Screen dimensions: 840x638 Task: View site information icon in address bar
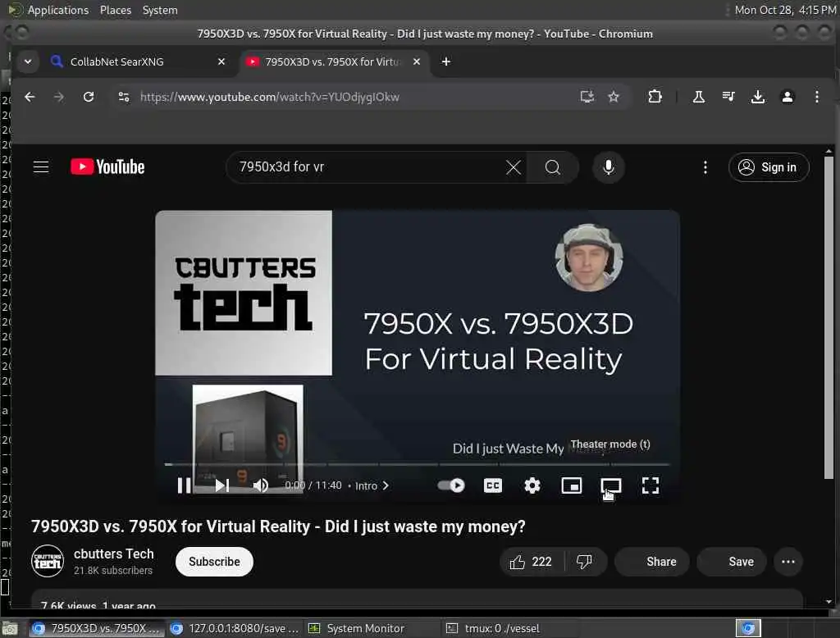[x=124, y=97]
